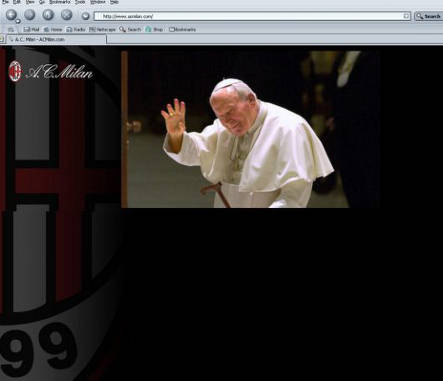Click the new tab button left of tabs

pyautogui.click(x=2, y=39)
